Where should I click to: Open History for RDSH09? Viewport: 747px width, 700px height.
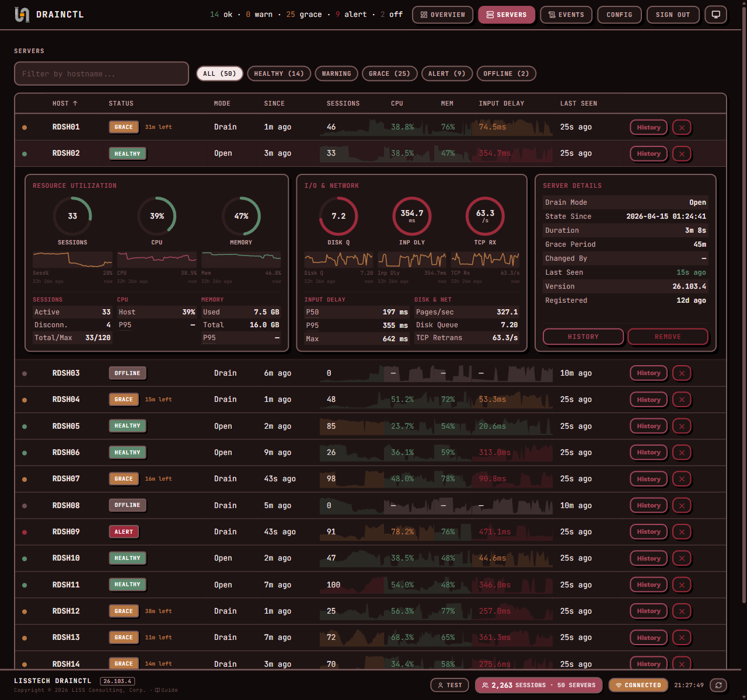coord(648,531)
